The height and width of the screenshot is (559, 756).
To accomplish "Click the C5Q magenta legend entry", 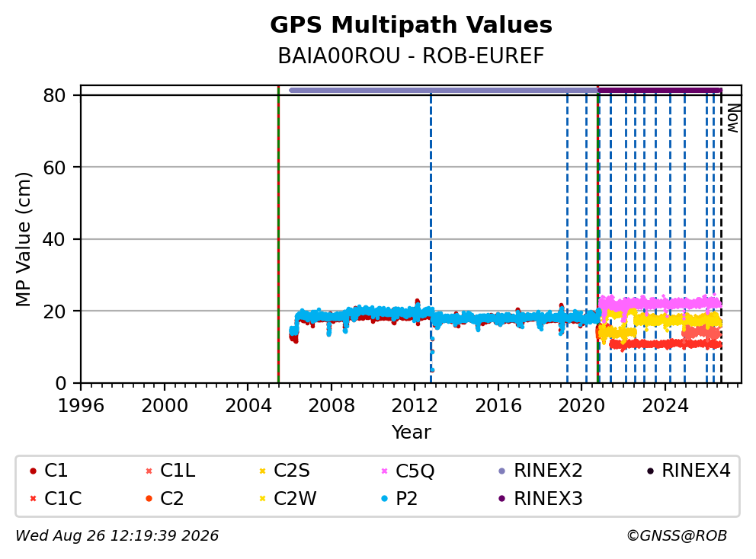I will click(408, 471).
